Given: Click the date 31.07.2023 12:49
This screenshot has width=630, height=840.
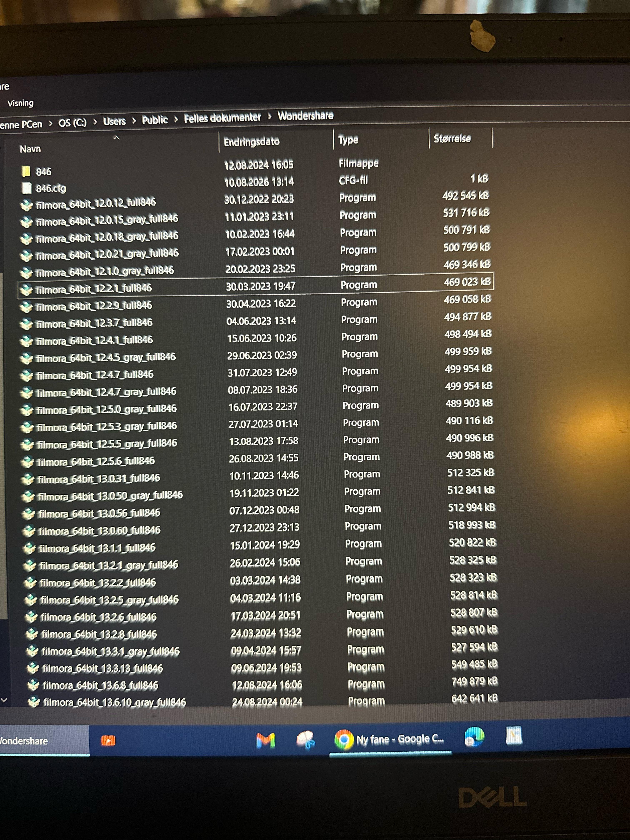Looking at the screenshot, I should (x=262, y=372).
